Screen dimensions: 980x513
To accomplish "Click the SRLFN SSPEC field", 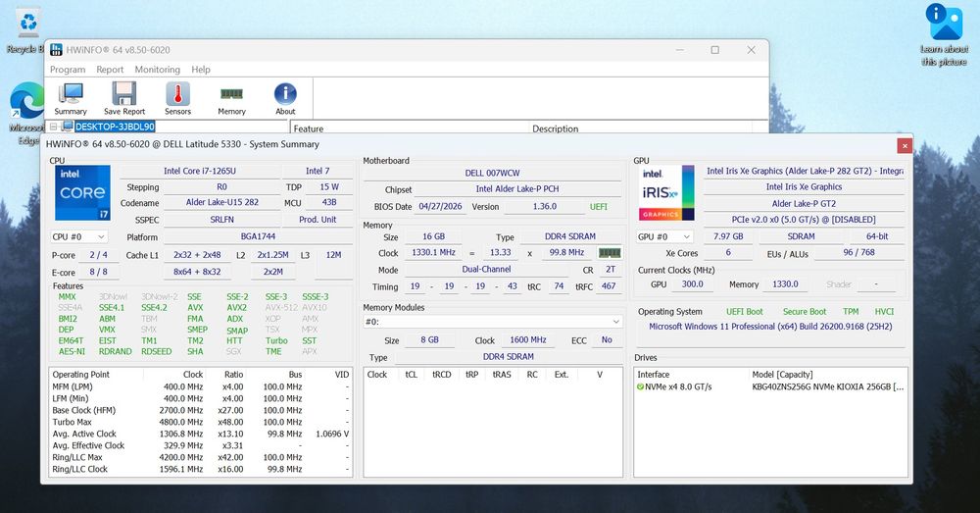I will point(221,220).
